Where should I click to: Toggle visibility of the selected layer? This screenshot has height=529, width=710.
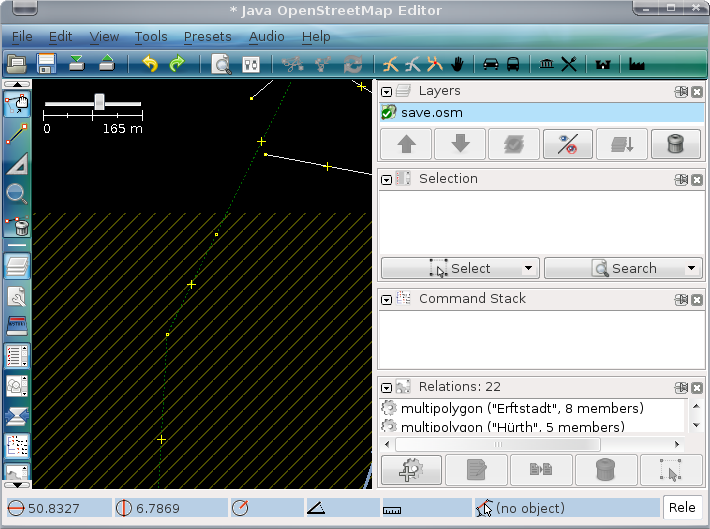coord(567,144)
